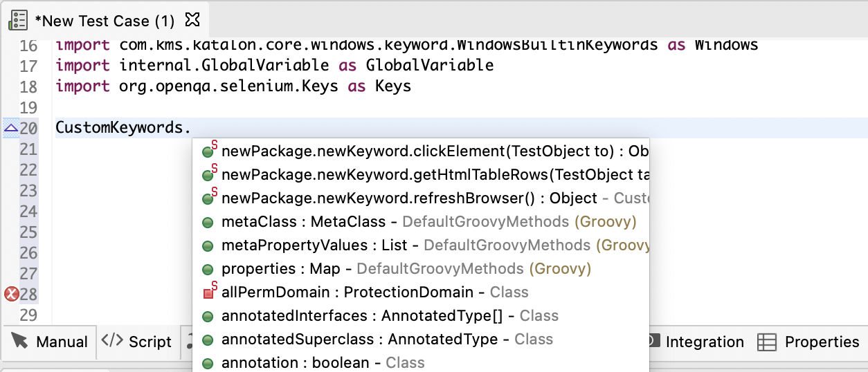The image size is (868, 372).
Task: Click the override marker triangle on line 20
Action: click(x=10, y=128)
